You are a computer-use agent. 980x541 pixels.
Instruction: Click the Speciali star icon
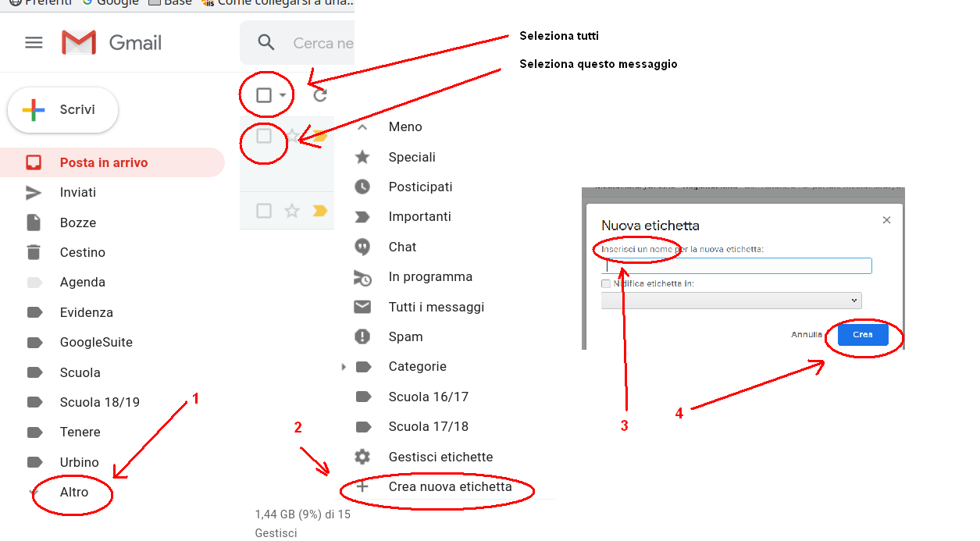coord(362,157)
